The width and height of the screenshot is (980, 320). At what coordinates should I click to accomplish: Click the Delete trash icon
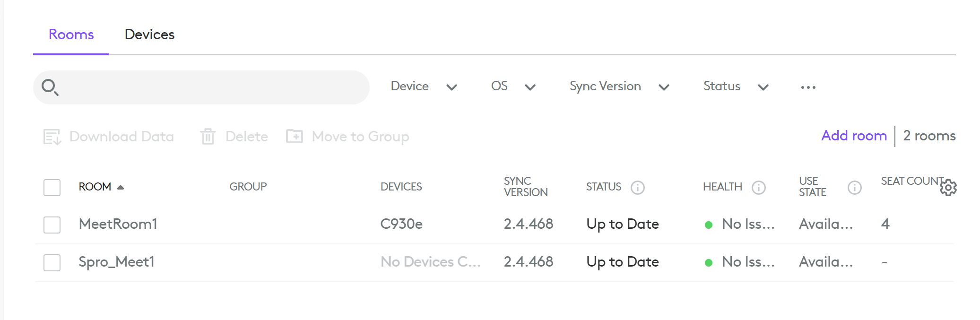pos(208,137)
